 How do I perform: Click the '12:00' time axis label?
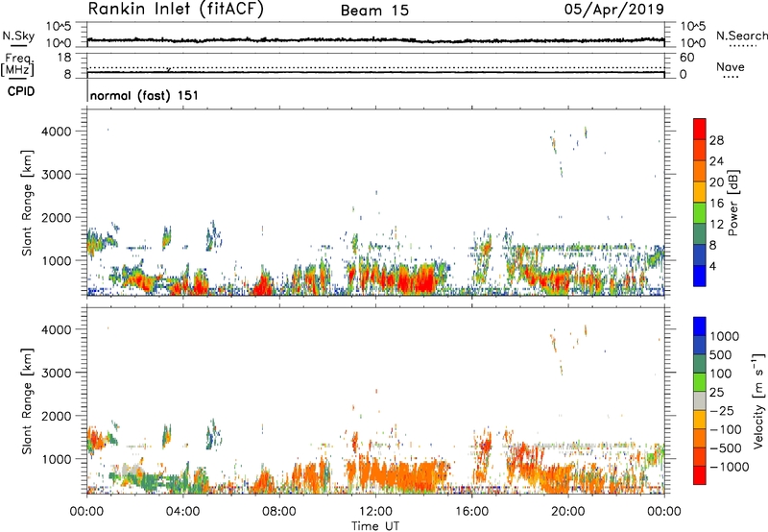click(375, 512)
